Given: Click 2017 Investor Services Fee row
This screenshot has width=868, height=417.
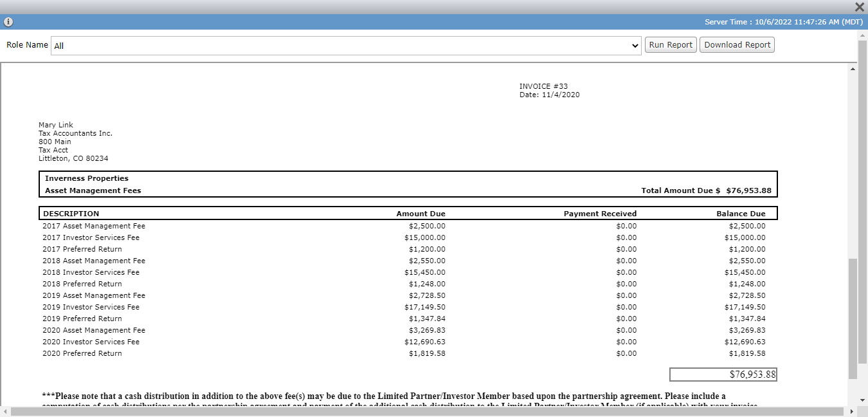Looking at the screenshot, I should 408,237.
